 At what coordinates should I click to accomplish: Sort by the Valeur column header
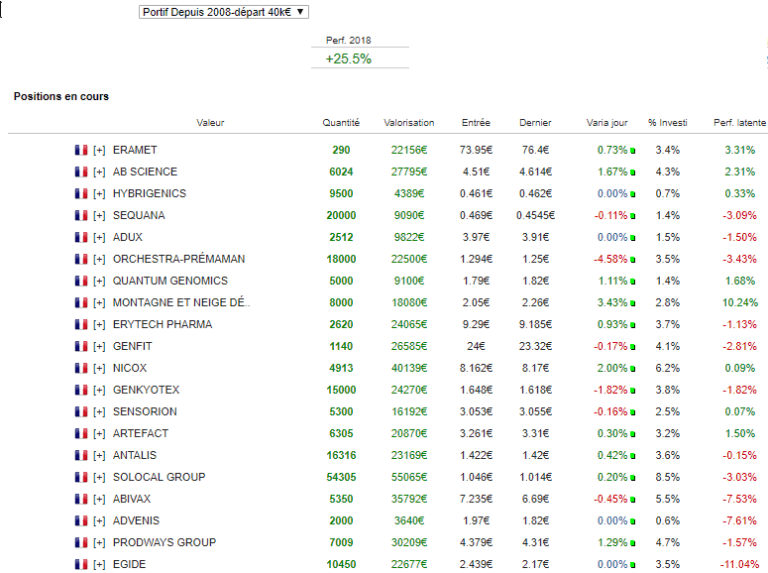tap(210, 123)
